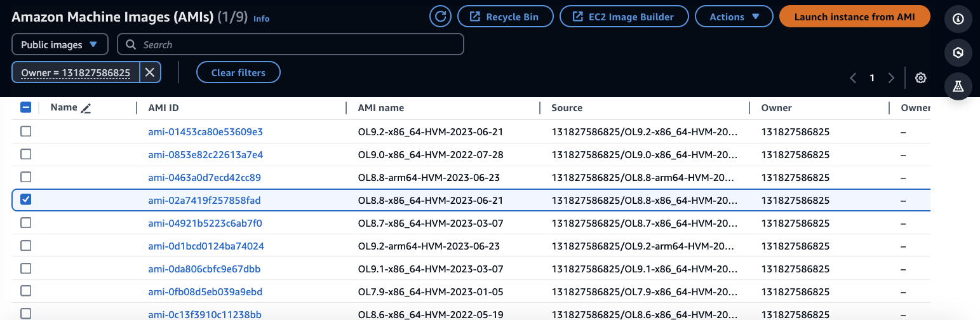The height and width of the screenshot is (320, 980).
Task: Click Source cell for the OL8.7-x86_64 row
Action: (x=645, y=223)
